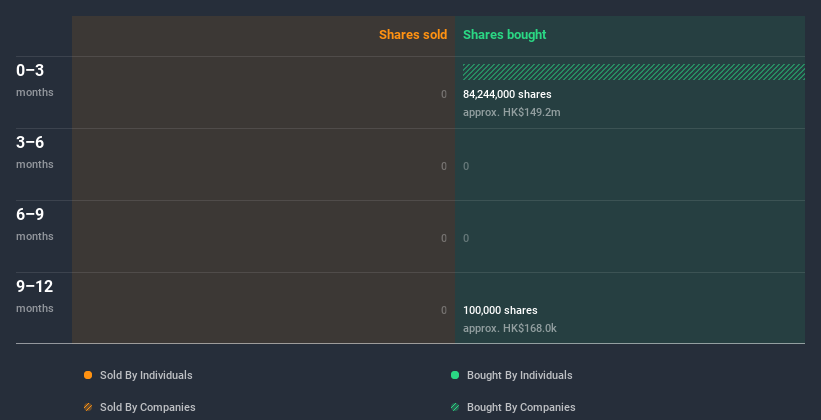Toggle the Bought By Individuals legend label
Viewport: 821px width, 420px height.
[519, 375]
